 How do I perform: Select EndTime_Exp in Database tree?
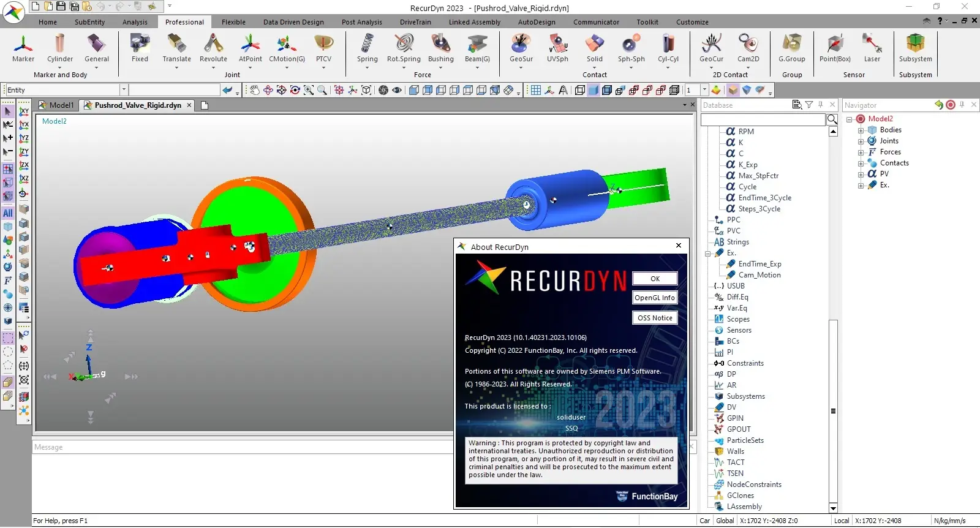pos(759,264)
